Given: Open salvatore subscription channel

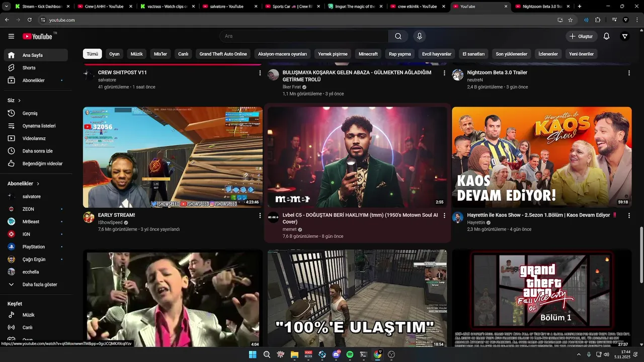Looking at the screenshot, I should (x=35, y=197).
